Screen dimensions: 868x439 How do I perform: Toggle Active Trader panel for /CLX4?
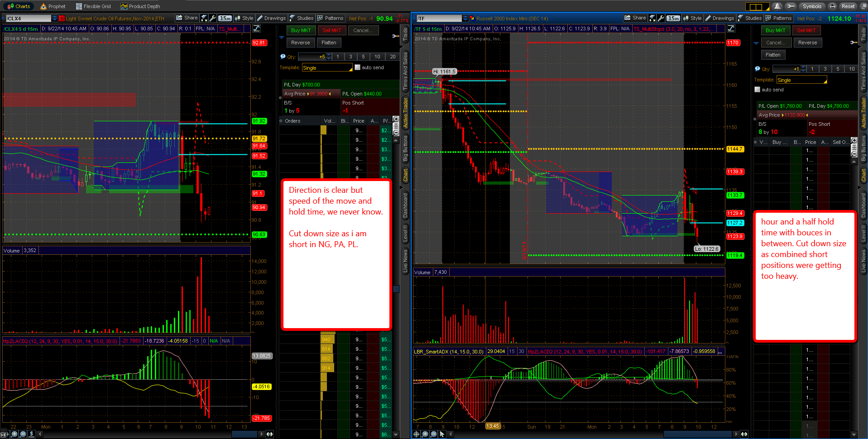(x=405, y=112)
